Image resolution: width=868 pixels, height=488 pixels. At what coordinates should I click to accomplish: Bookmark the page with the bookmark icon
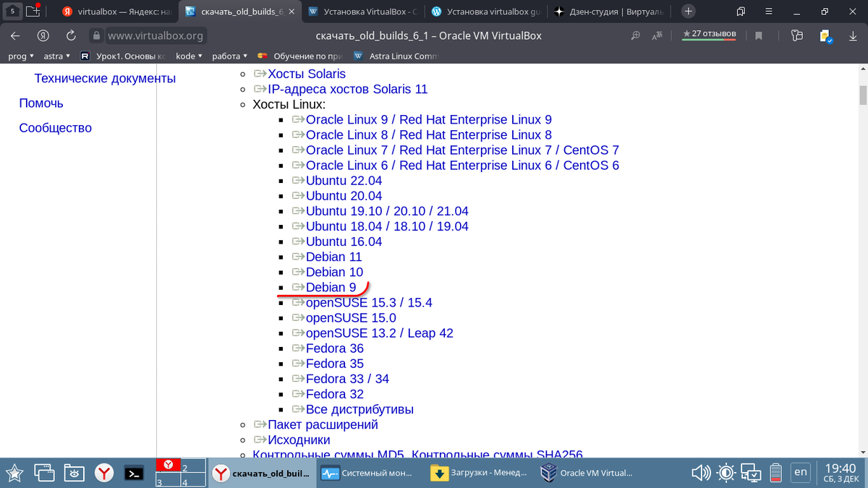759,35
